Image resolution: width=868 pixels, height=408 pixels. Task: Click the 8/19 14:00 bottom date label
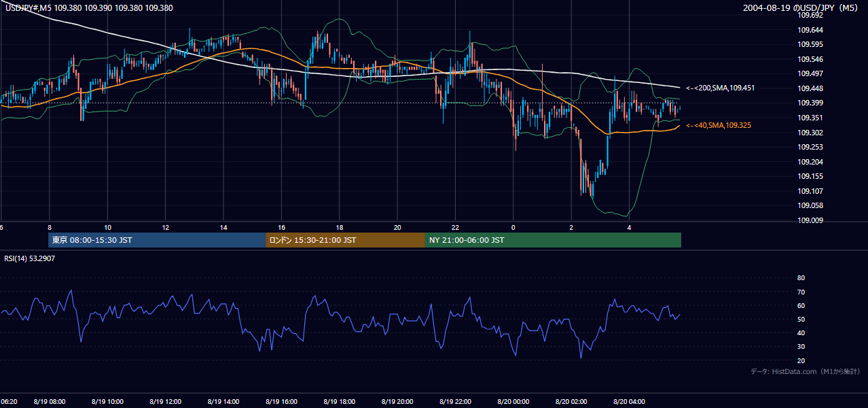223,402
